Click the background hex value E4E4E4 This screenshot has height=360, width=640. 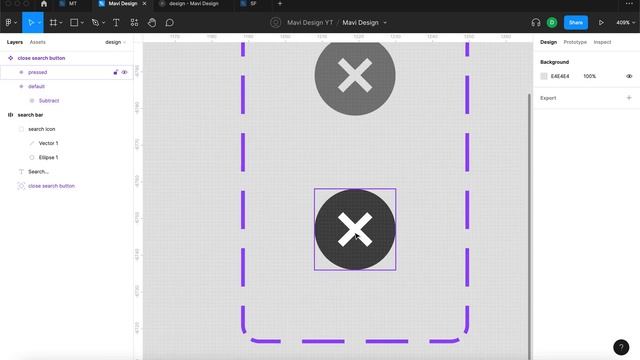[560, 76]
